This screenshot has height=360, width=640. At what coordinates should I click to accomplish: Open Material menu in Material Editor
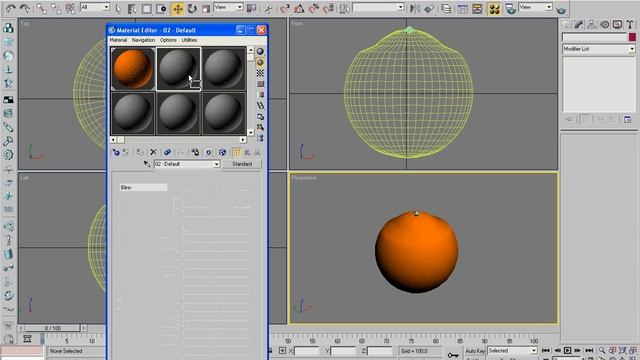click(x=118, y=40)
